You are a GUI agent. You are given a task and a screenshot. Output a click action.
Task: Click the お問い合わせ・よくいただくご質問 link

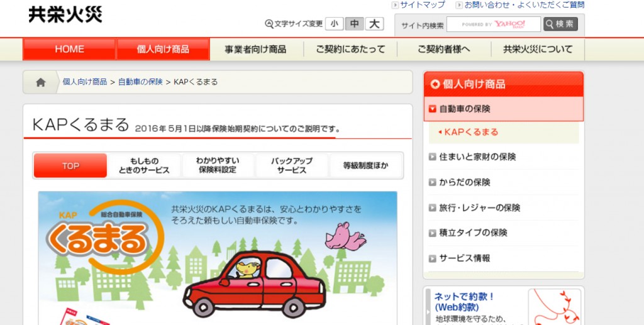tap(524, 5)
